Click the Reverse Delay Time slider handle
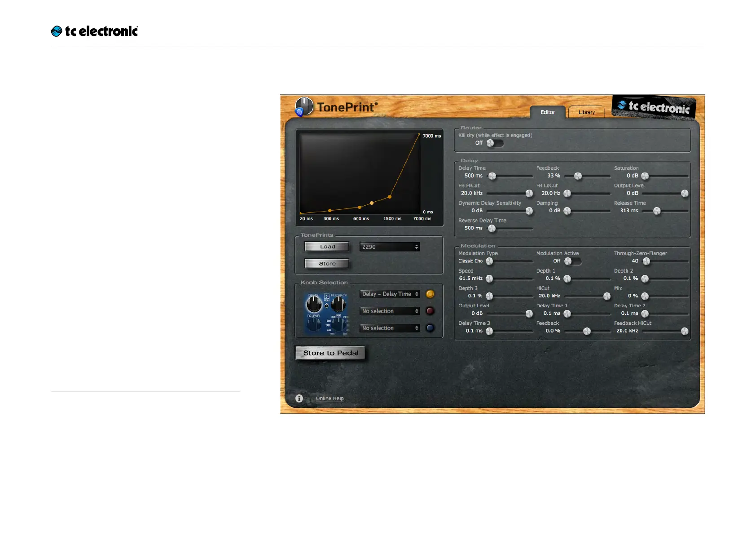The height and width of the screenshot is (535, 756). point(492,229)
